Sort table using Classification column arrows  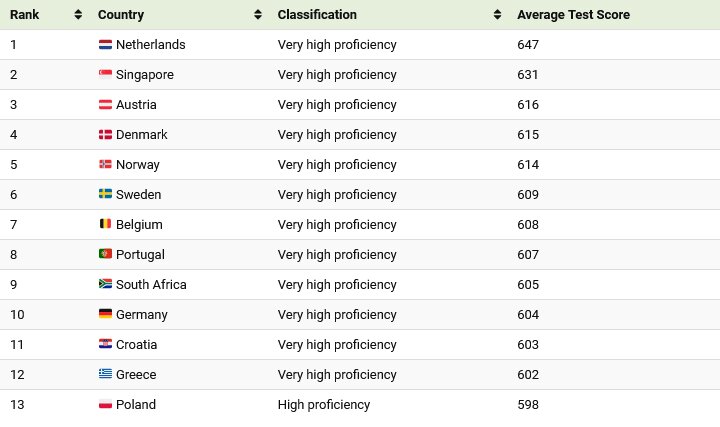tap(497, 15)
